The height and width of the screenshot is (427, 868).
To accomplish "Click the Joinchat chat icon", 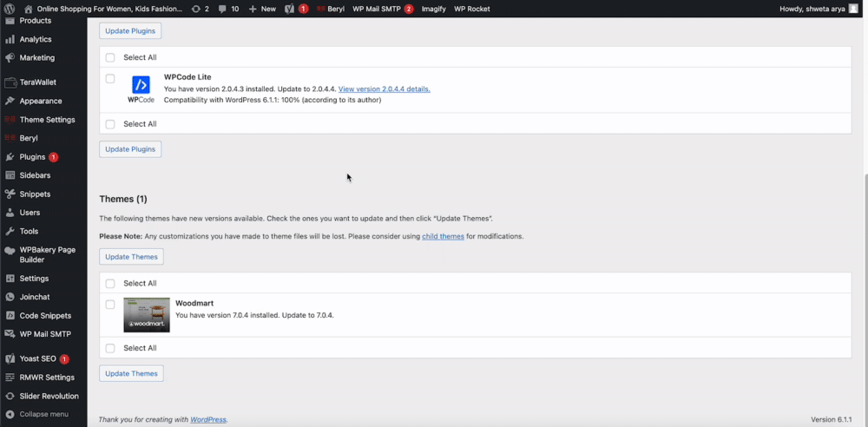I will [10, 297].
